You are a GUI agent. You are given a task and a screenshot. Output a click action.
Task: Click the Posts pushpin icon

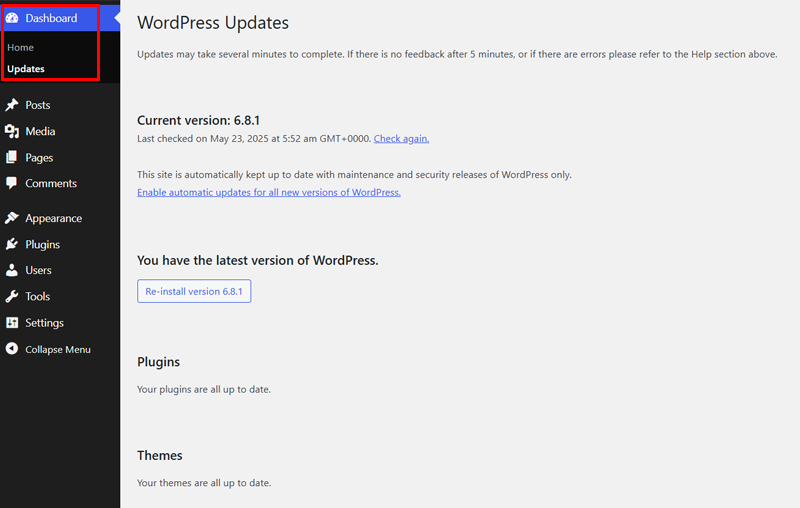click(12, 105)
